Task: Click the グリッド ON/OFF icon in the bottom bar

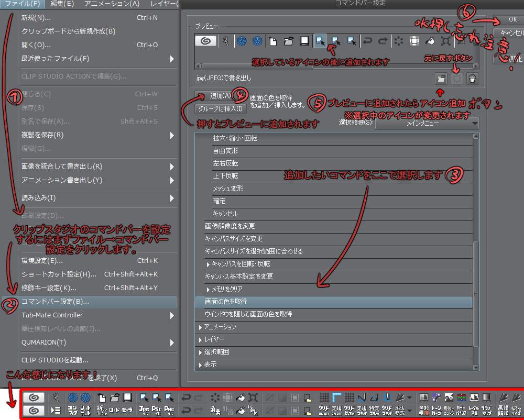Action: (324, 411)
